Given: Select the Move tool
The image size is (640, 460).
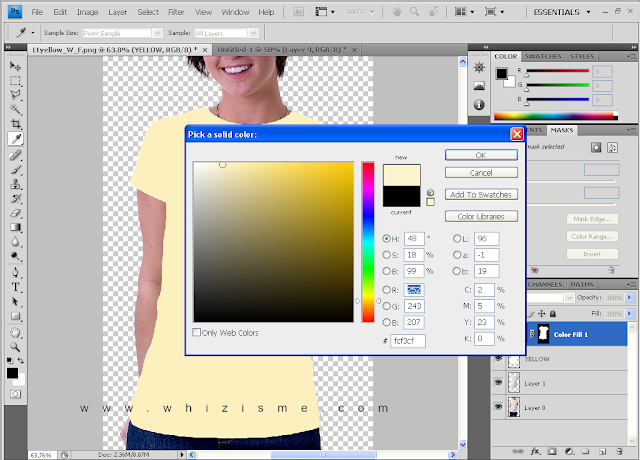Looking at the screenshot, I should [15, 66].
